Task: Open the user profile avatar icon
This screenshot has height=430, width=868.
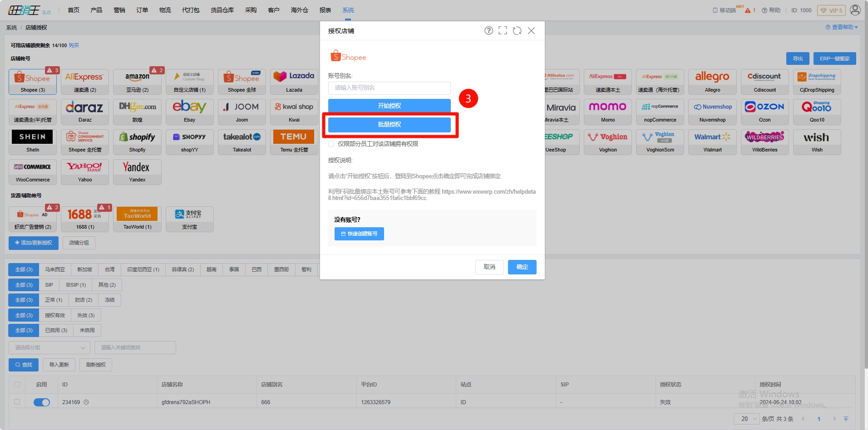Action: click(855, 10)
